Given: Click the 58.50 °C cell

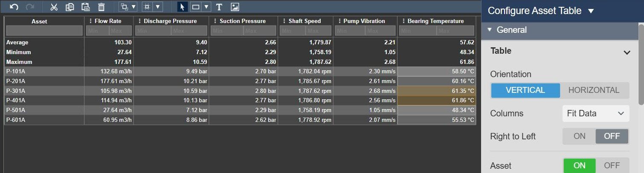Looking at the screenshot, I should pos(437,71).
